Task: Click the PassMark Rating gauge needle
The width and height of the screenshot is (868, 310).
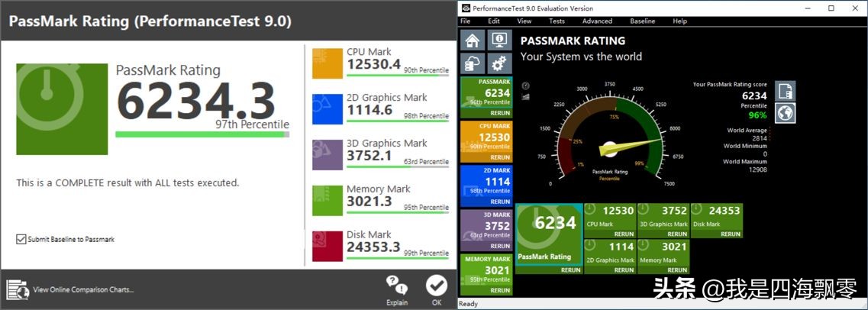Action: pos(630,146)
